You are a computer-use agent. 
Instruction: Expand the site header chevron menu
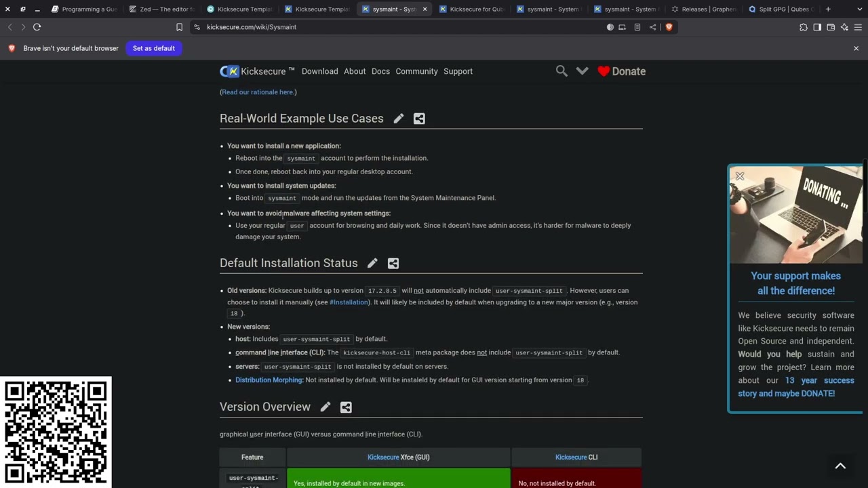click(x=582, y=70)
